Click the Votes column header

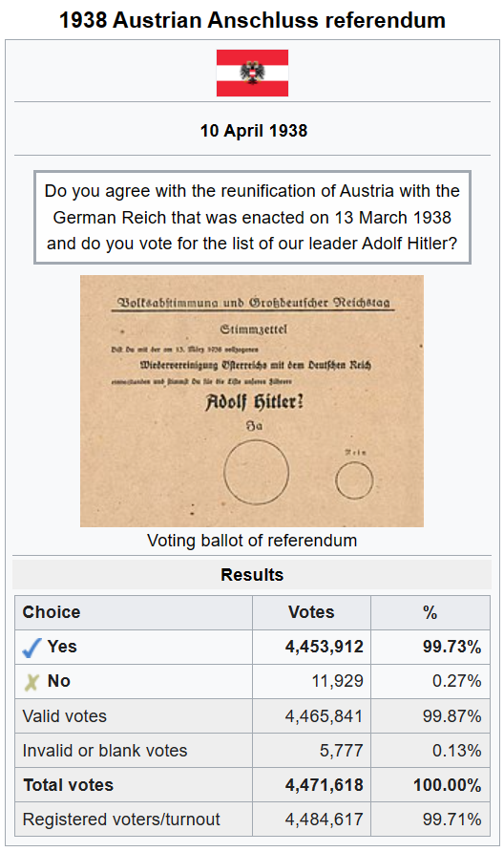[311, 612]
